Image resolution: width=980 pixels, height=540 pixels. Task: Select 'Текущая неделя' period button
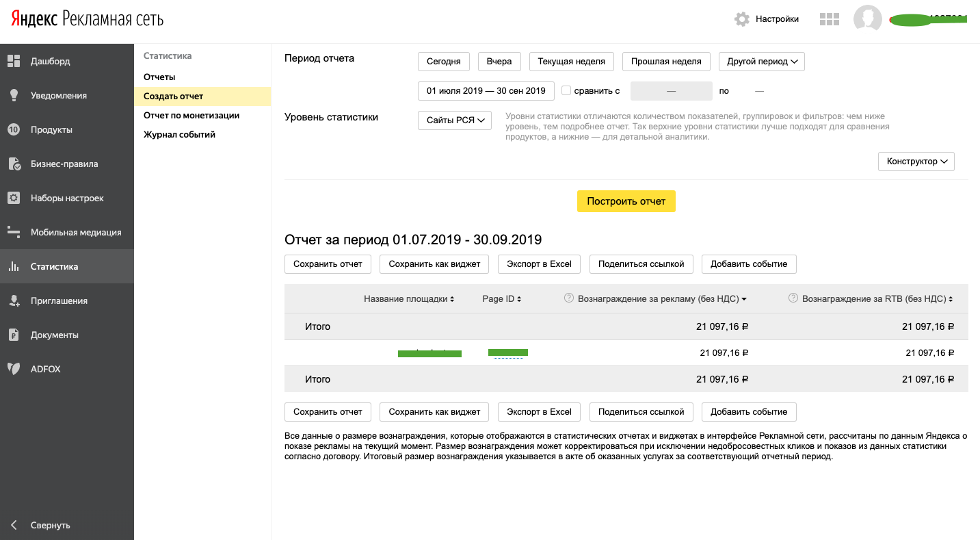click(572, 62)
